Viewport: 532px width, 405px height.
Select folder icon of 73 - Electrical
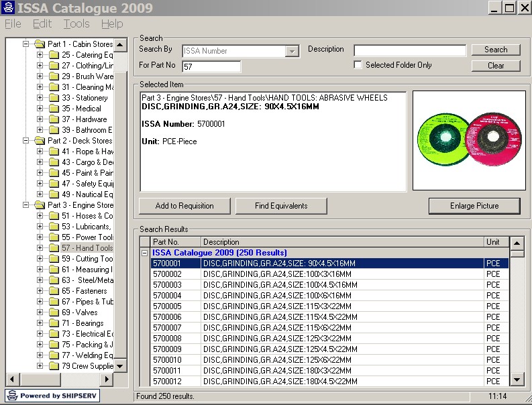[x=54, y=334]
